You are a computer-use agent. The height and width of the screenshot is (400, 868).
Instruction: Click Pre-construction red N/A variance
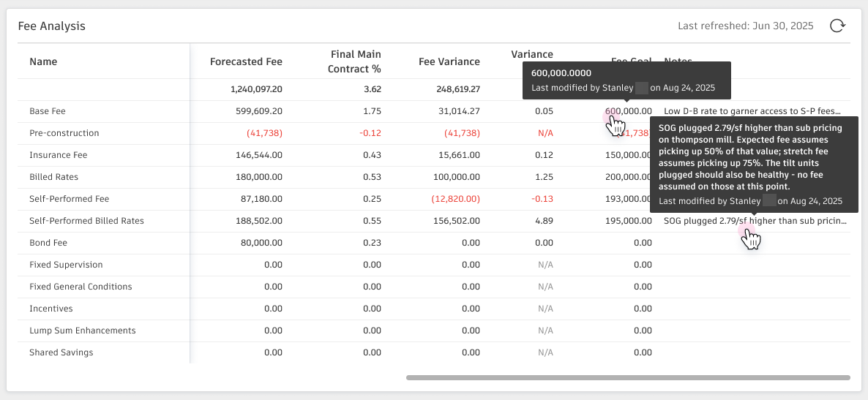545,133
